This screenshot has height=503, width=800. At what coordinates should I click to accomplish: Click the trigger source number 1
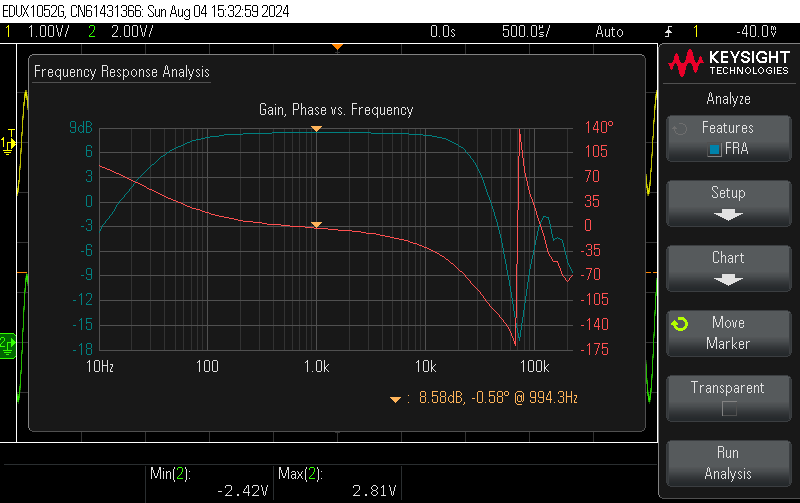coord(695,32)
